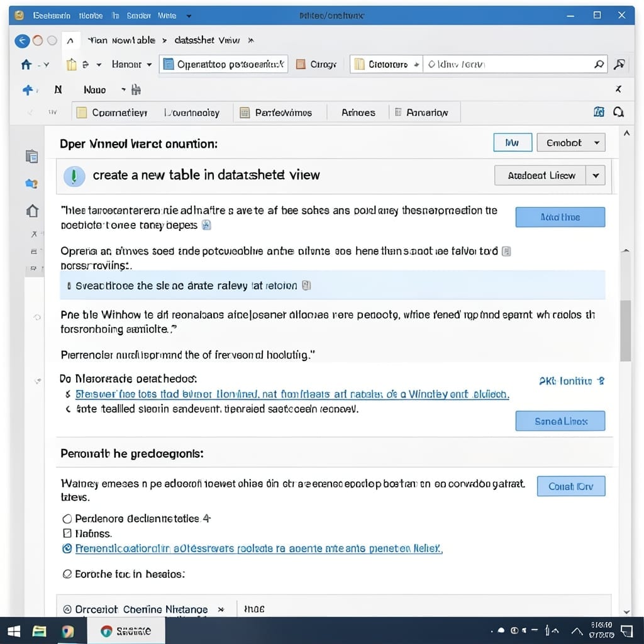Open the arrow next to Atedoeat Lieew
The width and height of the screenshot is (644, 644).
point(596,175)
